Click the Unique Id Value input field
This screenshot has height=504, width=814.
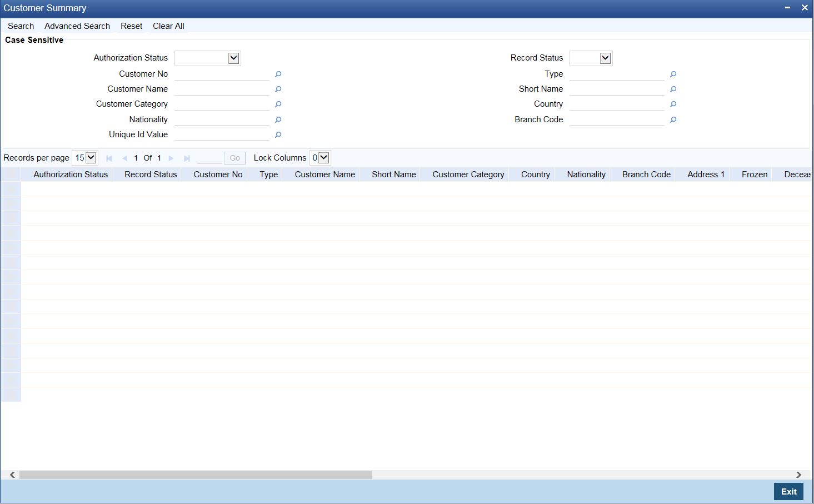coord(222,134)
